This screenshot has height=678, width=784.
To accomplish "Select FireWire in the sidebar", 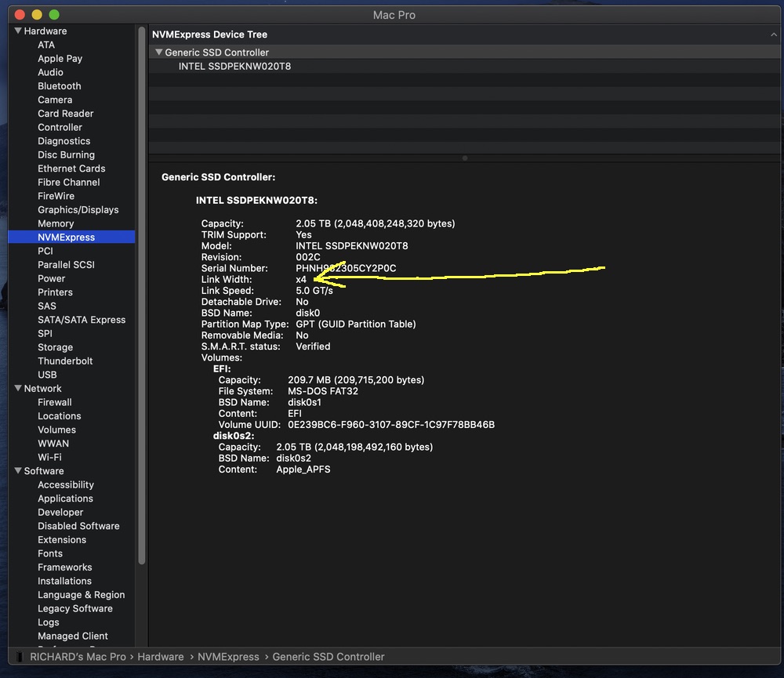I will click(56, 196).
